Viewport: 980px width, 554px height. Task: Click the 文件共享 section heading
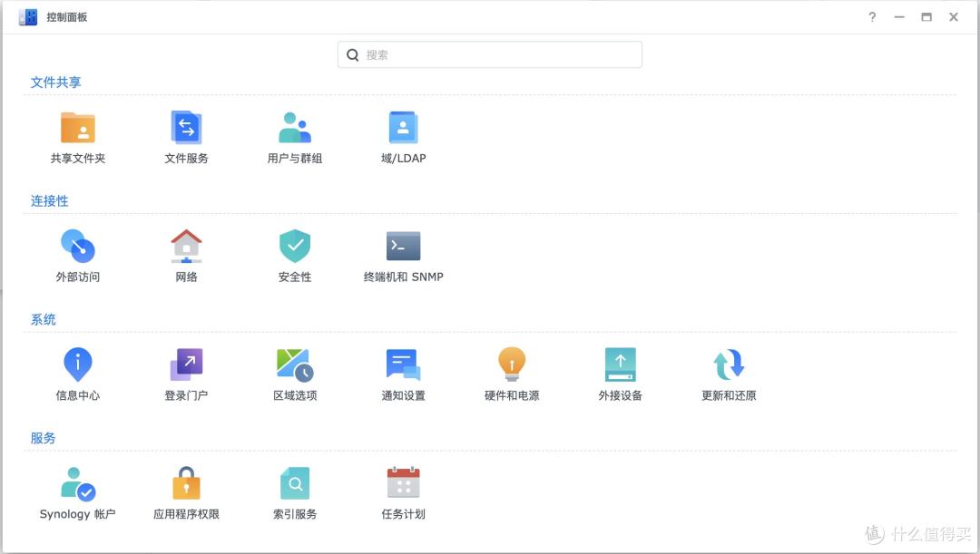pos(55,82)
